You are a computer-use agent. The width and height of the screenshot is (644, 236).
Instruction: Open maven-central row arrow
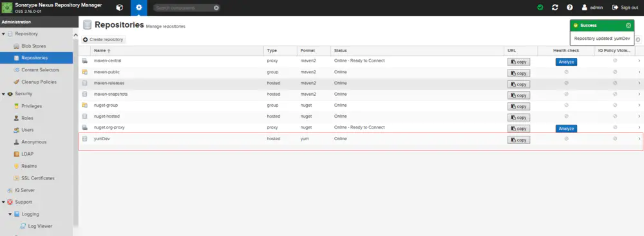(x=639, y=60)
